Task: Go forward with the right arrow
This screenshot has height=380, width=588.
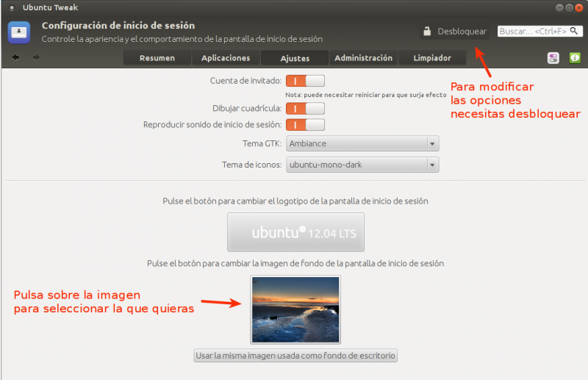Action: [x=36, y=57]
